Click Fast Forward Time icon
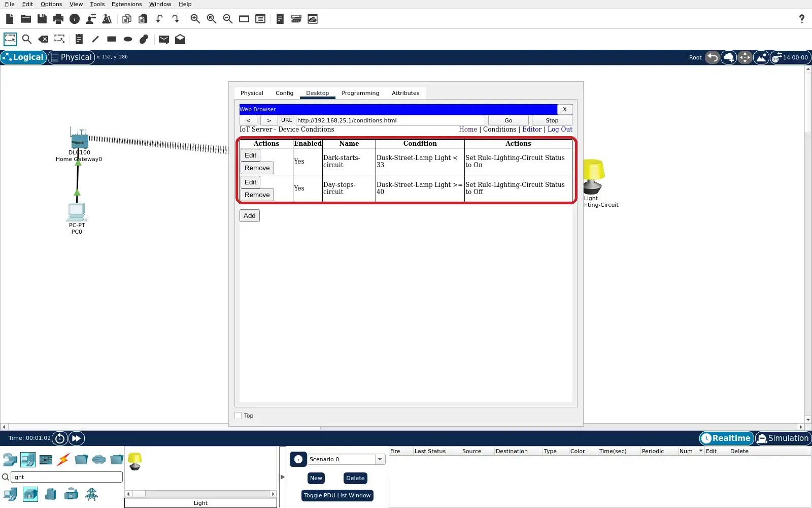This screenshot has height=508, width=812. coord(76,438)
